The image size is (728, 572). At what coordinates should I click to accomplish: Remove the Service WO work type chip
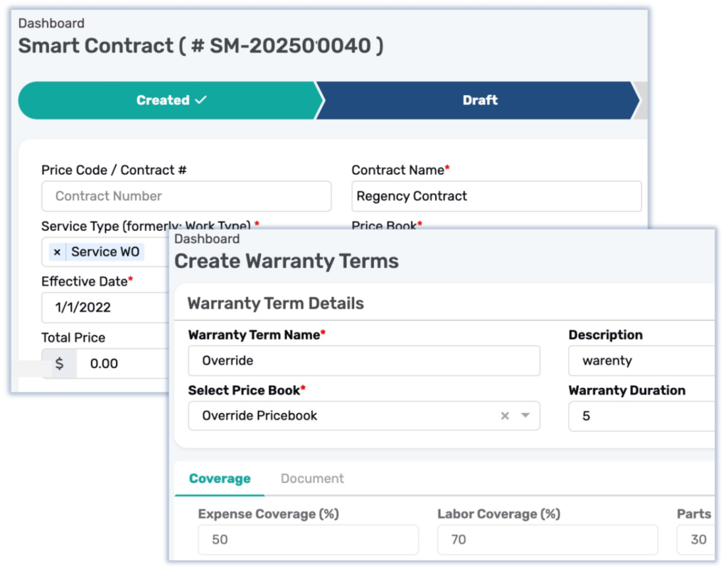(x=58, y=252)
